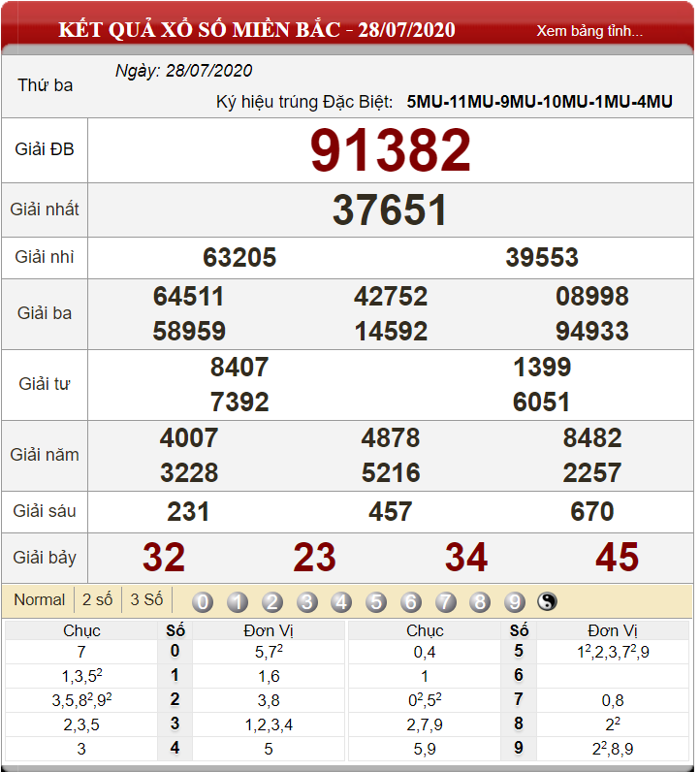Select the number 1 ball filter

click(238, 601)
